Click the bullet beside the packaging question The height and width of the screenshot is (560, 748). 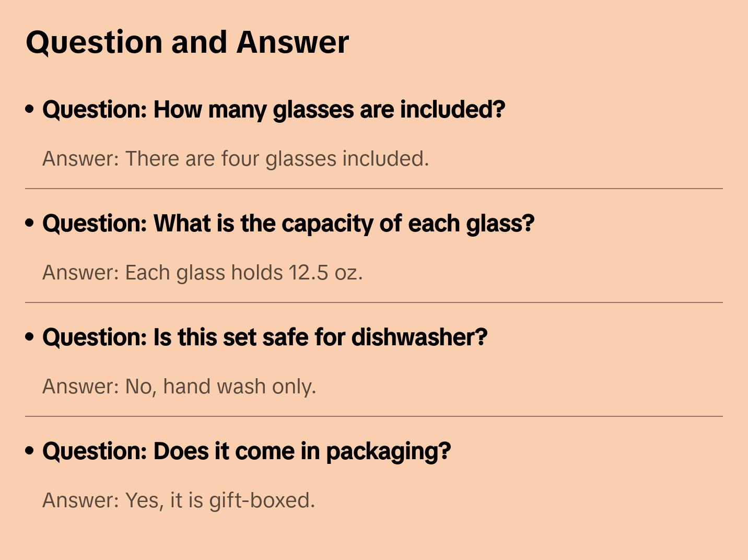(30, 451)
